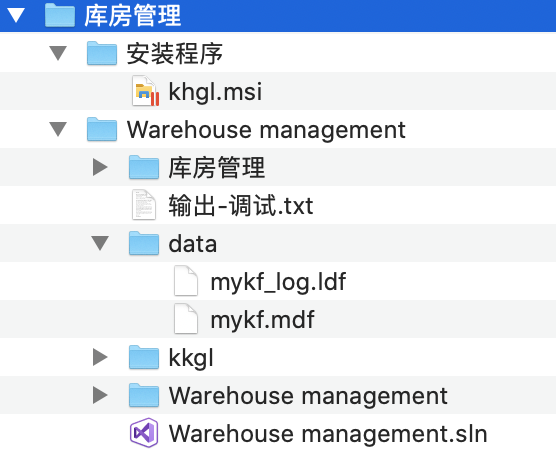Click the data folder icon

(x=144, y=243)
